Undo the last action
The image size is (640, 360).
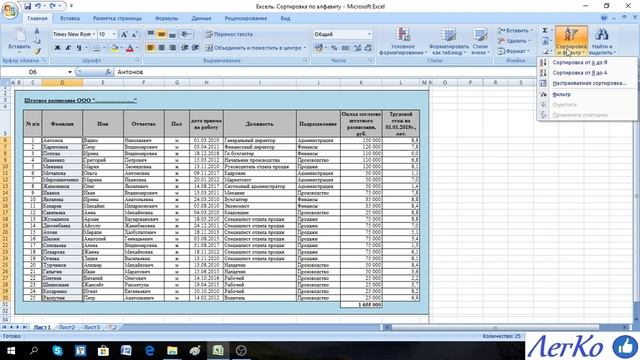38,6
